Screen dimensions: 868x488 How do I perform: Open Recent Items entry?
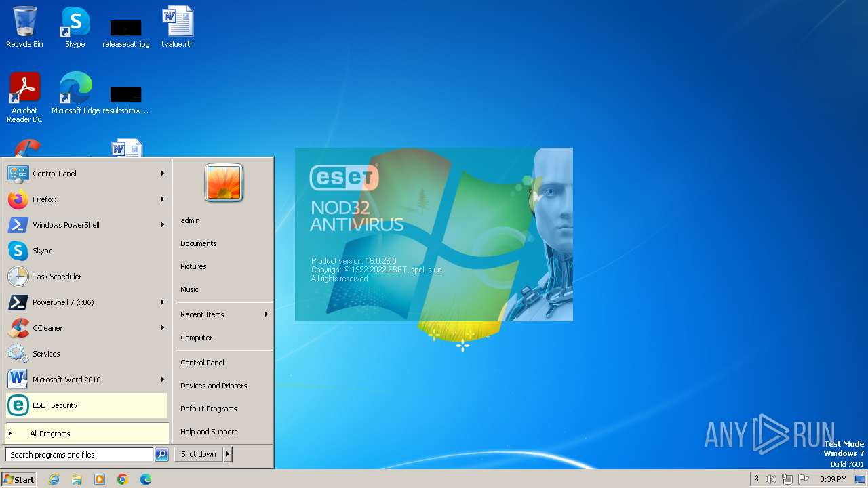tap(224, 314)
